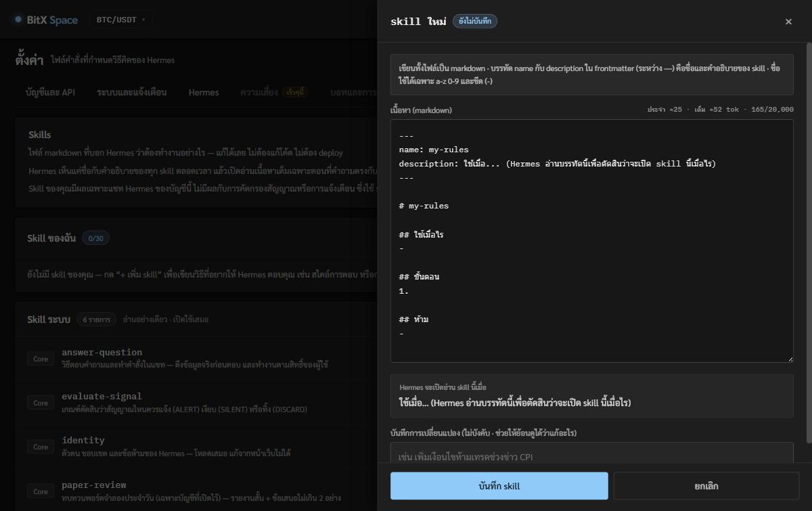Click the ตั้งค่า page title
The height and width of the screenshot is (511, 812).
(29, 60)
